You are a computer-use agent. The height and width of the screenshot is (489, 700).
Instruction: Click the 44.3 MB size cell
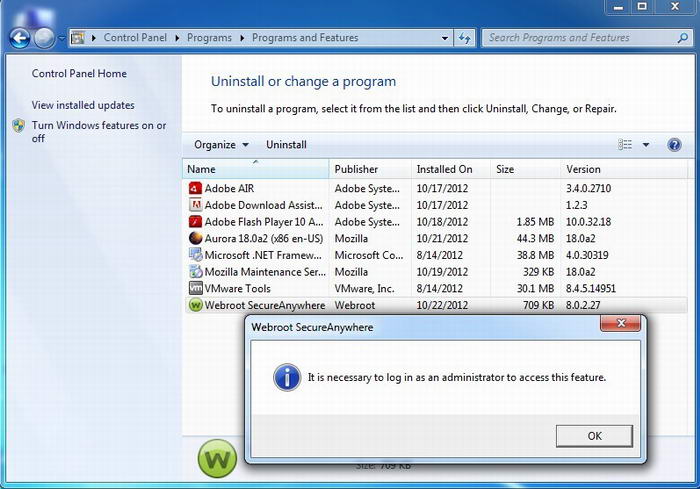pyautogui.click(x=535, y=238)
